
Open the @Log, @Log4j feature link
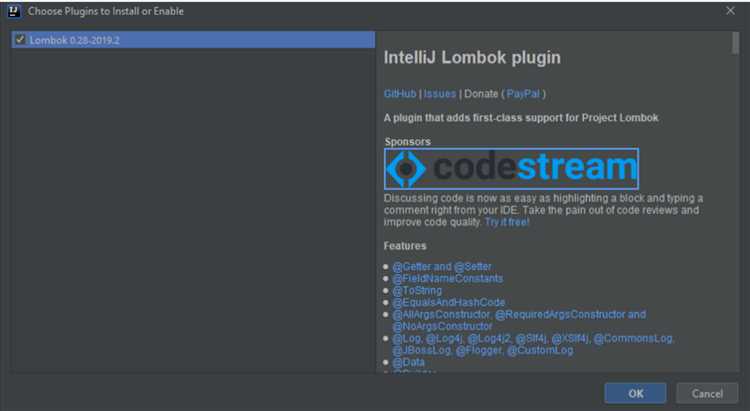click(533, 344)
